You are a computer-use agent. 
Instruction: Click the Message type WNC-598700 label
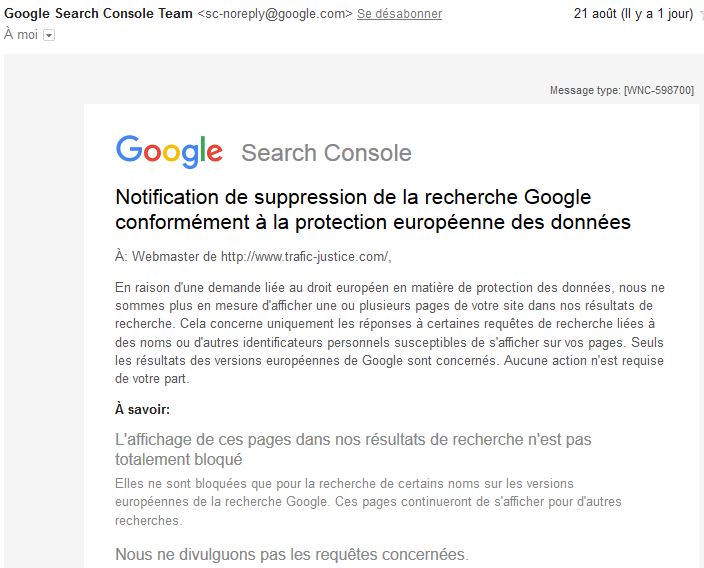point(621,91)
